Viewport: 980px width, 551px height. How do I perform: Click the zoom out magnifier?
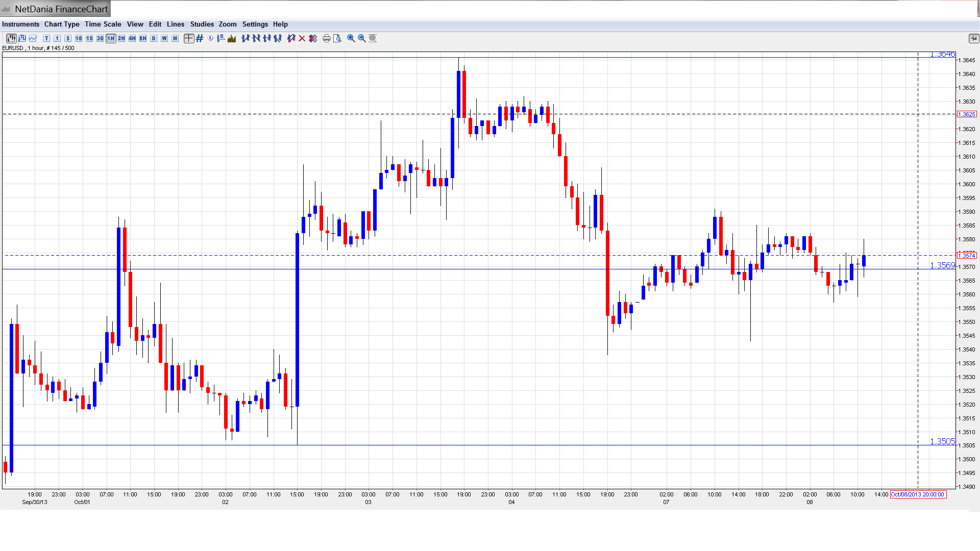coord(361,38)
